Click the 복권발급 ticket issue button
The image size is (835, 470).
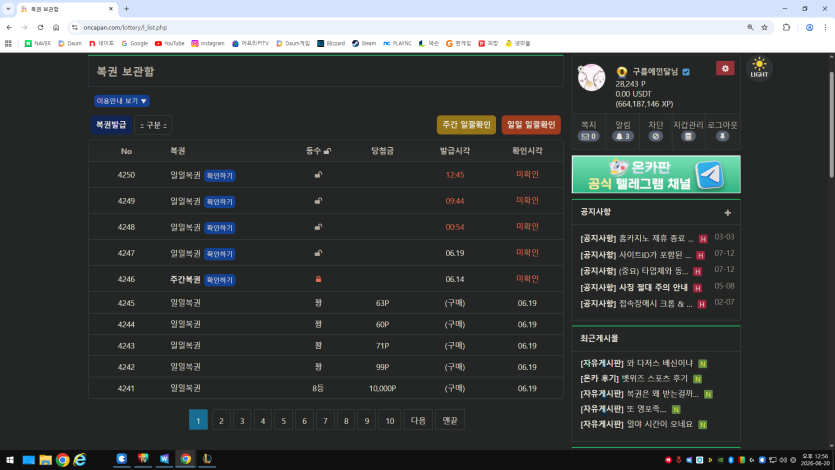[x=111, y=125]
